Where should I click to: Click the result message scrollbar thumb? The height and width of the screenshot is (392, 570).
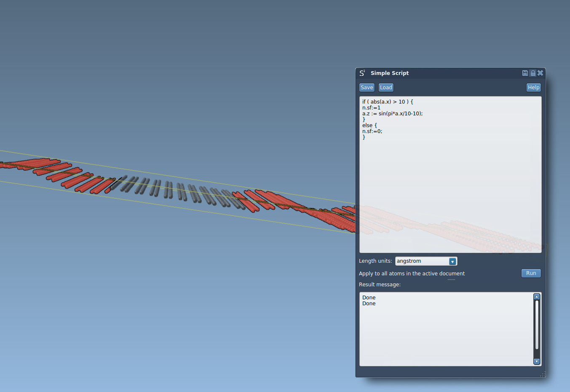coord(537,324)
